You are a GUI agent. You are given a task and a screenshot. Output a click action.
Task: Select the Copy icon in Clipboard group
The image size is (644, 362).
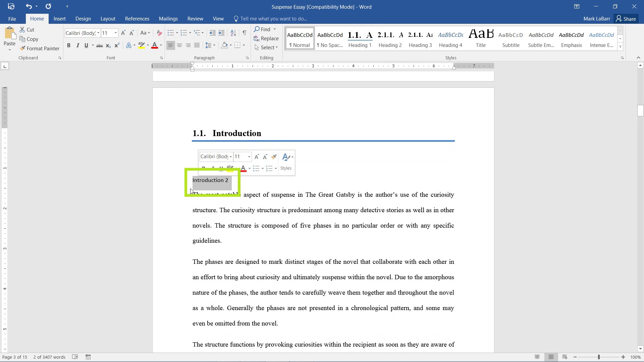[x=22, y=39]
